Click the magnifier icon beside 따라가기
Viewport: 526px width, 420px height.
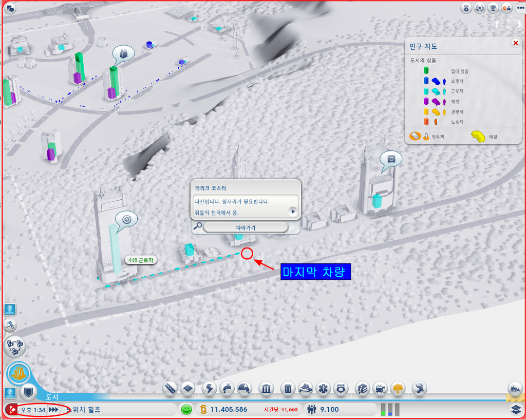click(198, 226)
